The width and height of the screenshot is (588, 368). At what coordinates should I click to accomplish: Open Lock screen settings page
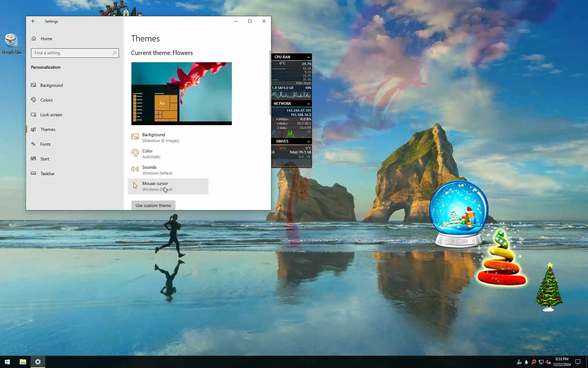pyautogui.click(x=51, y=115)
